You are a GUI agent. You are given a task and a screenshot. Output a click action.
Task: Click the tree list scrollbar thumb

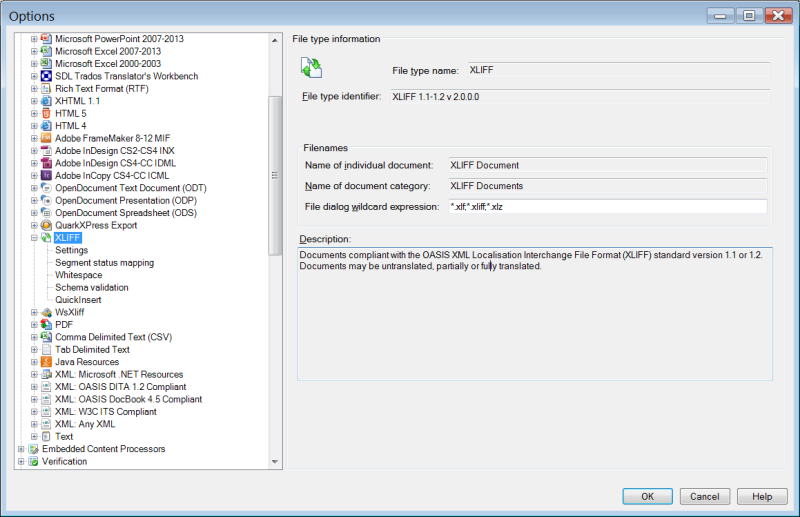(x=275, y=175)
